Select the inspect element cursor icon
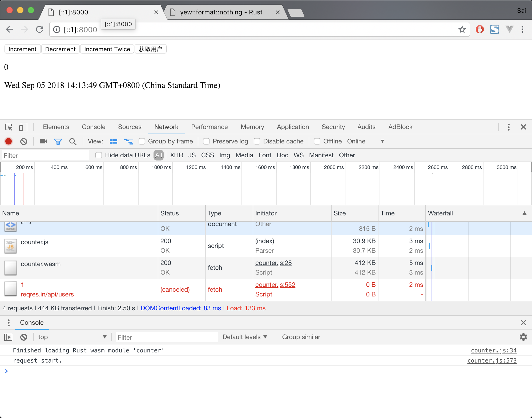This screenshot has height=418, width=532. point(9,127)
